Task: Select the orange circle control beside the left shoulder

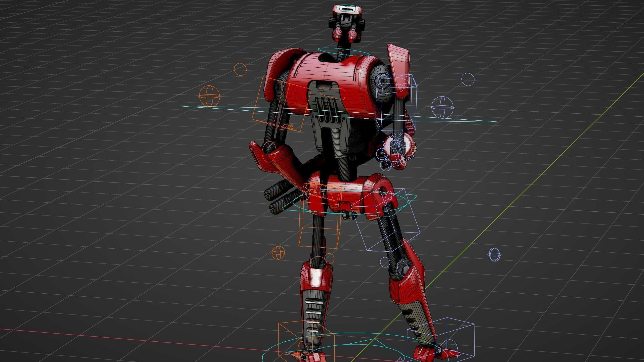Action: pos(240,69)
